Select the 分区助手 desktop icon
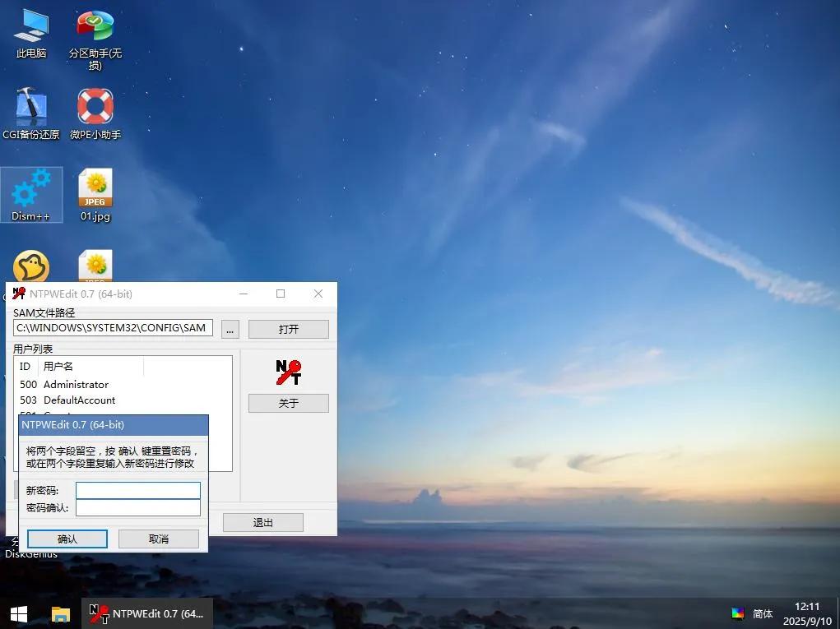This screenshot has width=840, height=629. pyautogui.click(x=95, y=26)
